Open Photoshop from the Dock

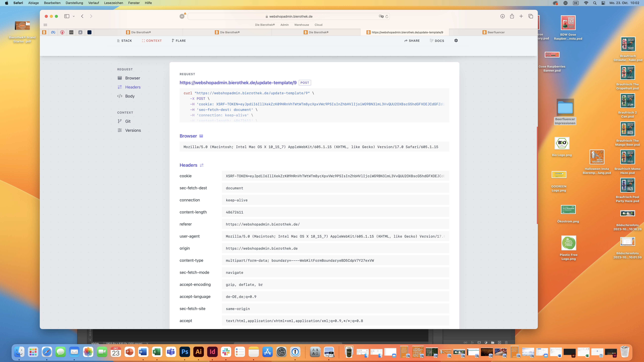pyautogui.click(x=185, y=352)
